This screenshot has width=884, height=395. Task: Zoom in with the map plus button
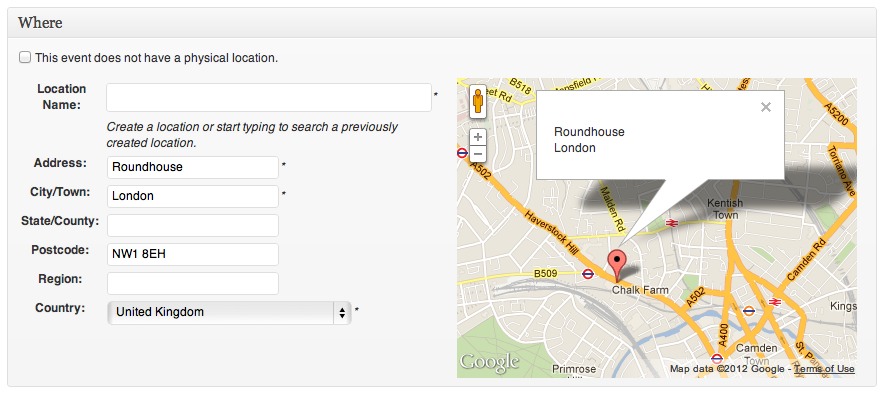click(478, 137)
